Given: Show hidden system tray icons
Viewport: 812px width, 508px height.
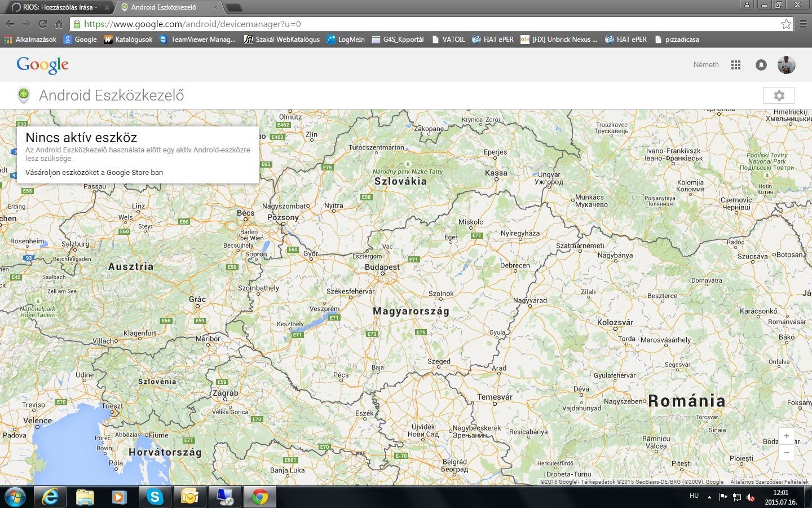Looking at the screenshot, I should coord(709,497).
